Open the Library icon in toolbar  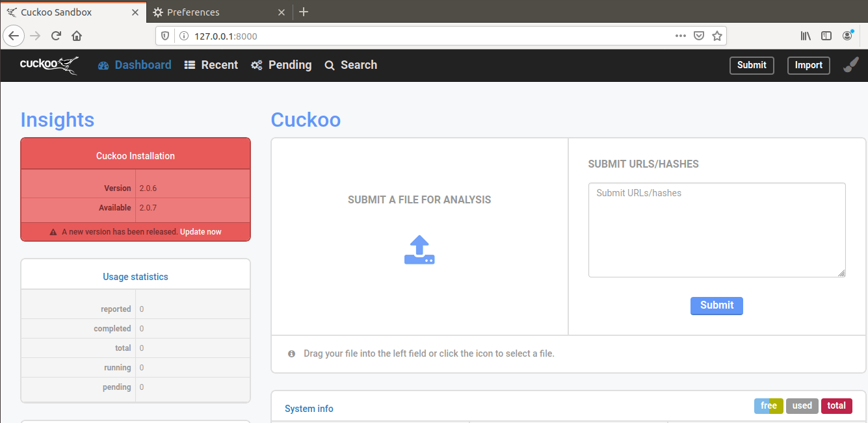point(806,36)
